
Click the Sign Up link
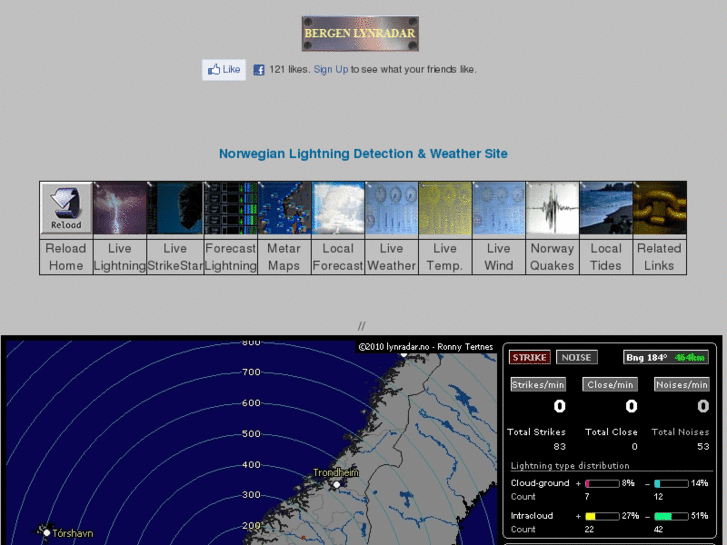(x=331, y=70)
